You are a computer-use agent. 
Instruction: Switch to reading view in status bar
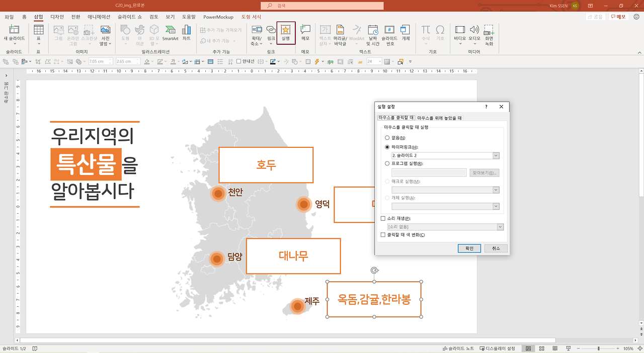click(x=554, y=348)
